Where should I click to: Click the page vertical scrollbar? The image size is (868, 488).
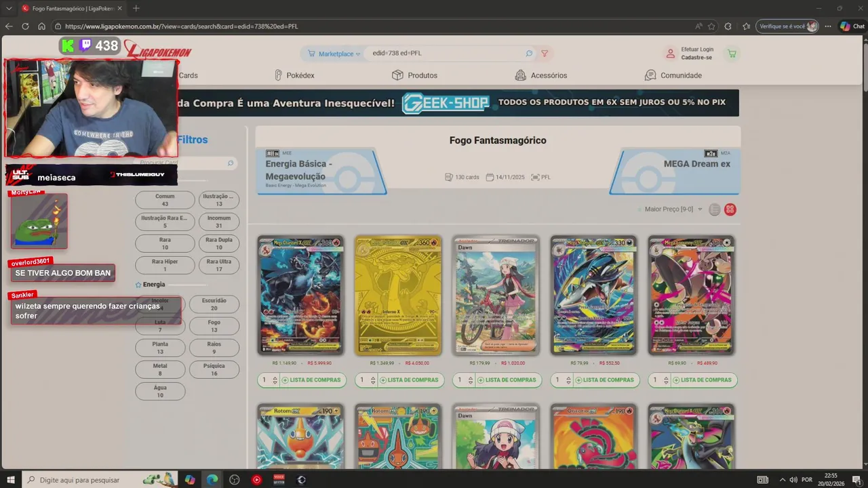[x=865, y=252]
